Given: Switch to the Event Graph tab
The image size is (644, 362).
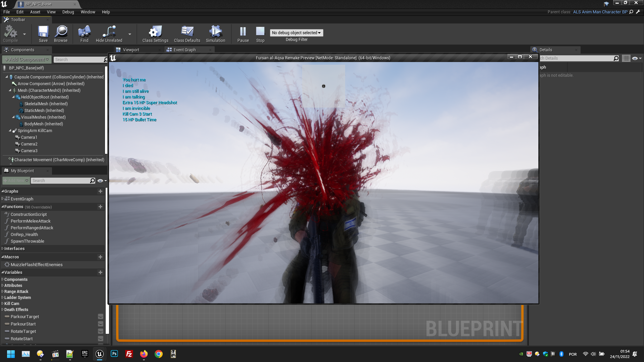Looking at the screenshot, I should [184, 50].
